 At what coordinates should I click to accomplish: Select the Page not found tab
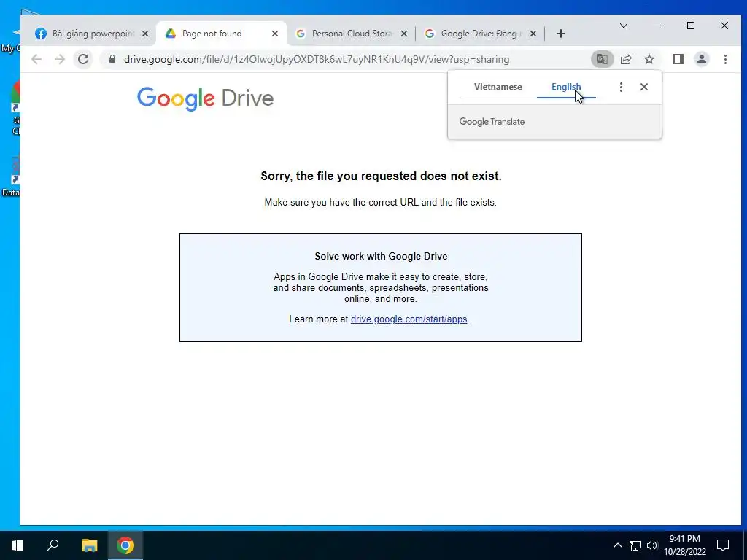click(222, 34)
